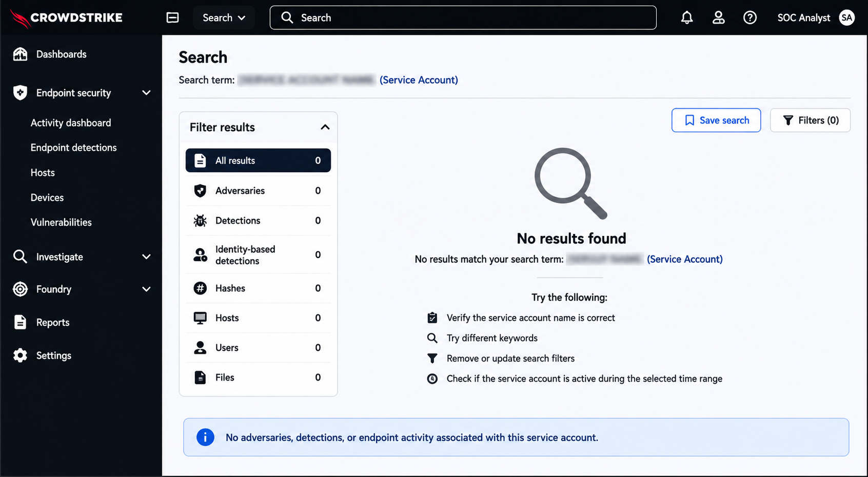
Task: Click the magnifier icon in search bar
Action: (x=287, y=17)
